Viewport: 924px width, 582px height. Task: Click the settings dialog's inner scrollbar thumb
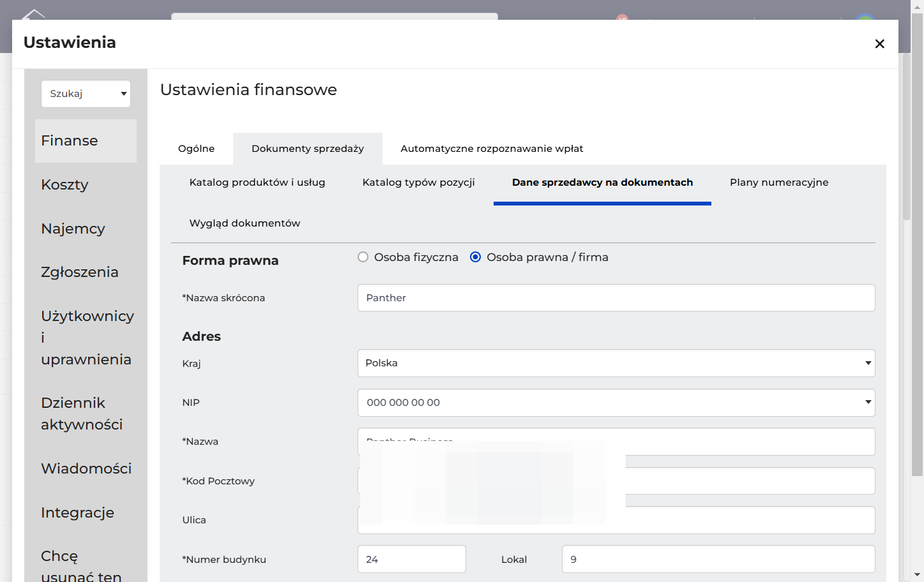coord(906,137)
